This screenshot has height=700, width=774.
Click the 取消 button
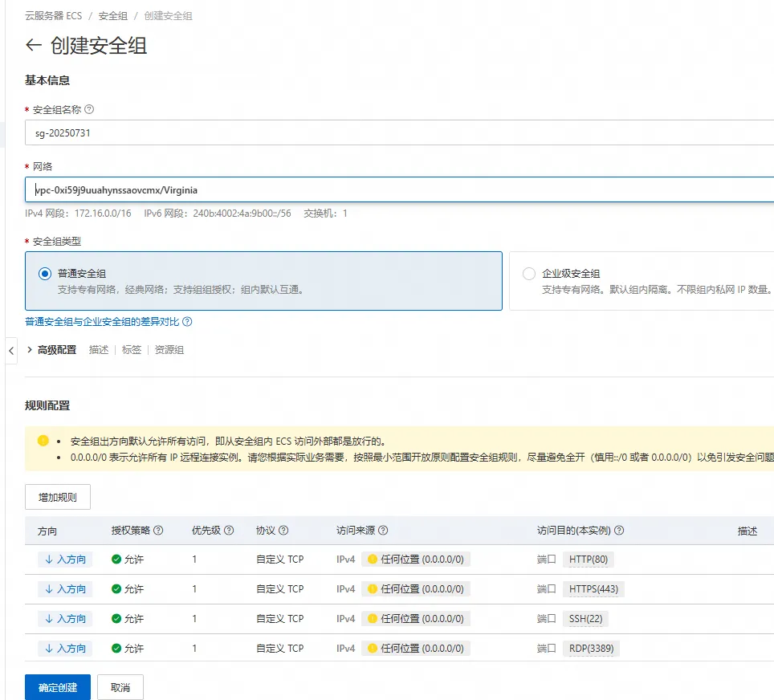pos(120,687)
